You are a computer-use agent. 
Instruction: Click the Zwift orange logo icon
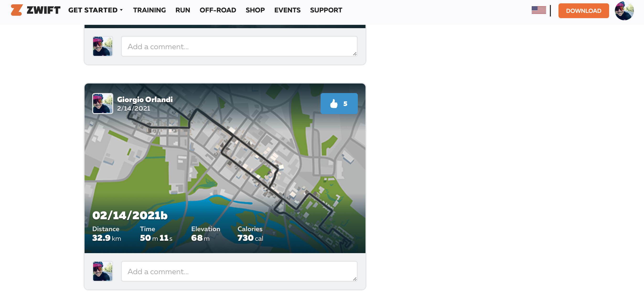coord(16,10)
